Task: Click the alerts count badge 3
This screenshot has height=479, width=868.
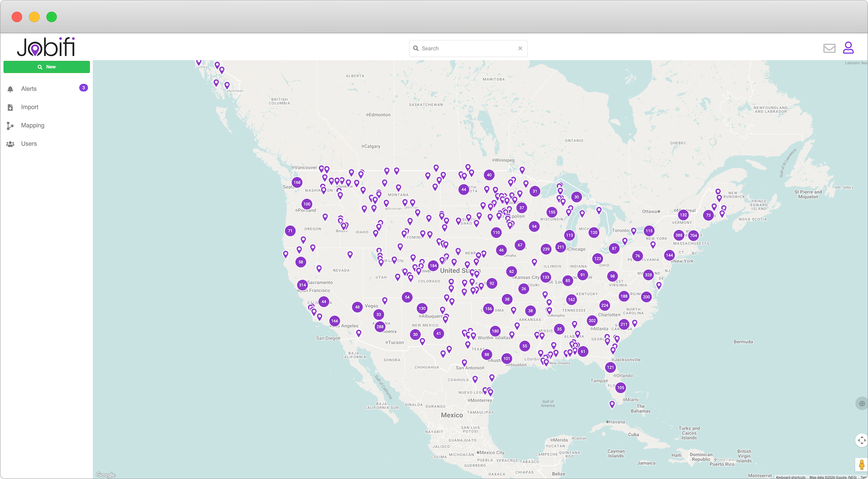Action: (x=84, y=88)
